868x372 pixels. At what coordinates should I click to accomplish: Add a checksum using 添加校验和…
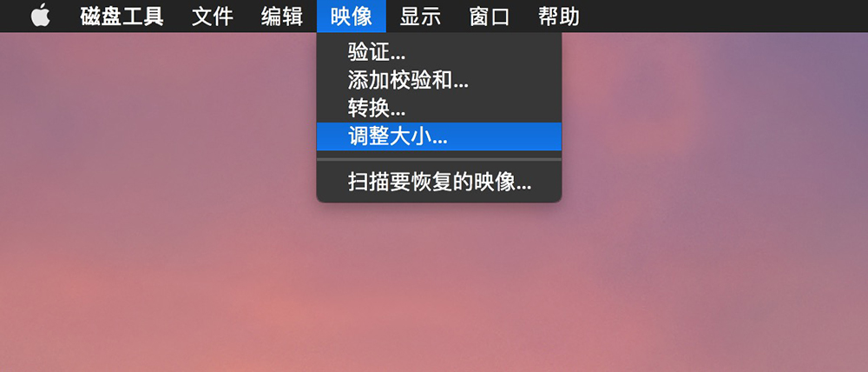[x=439, y=80]
